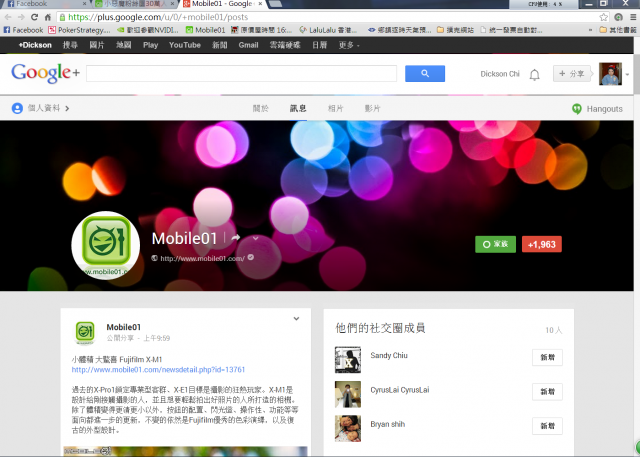Bookmark page with the star icon
Image resolution: width=640 pixels, height=457 pixels.
click(604, 17)
